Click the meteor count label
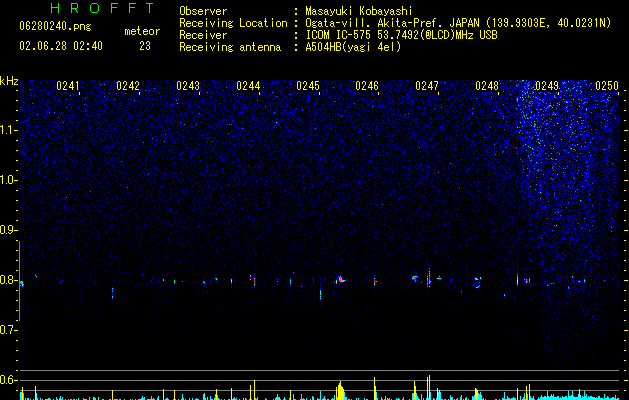 (x=142, y=31)
